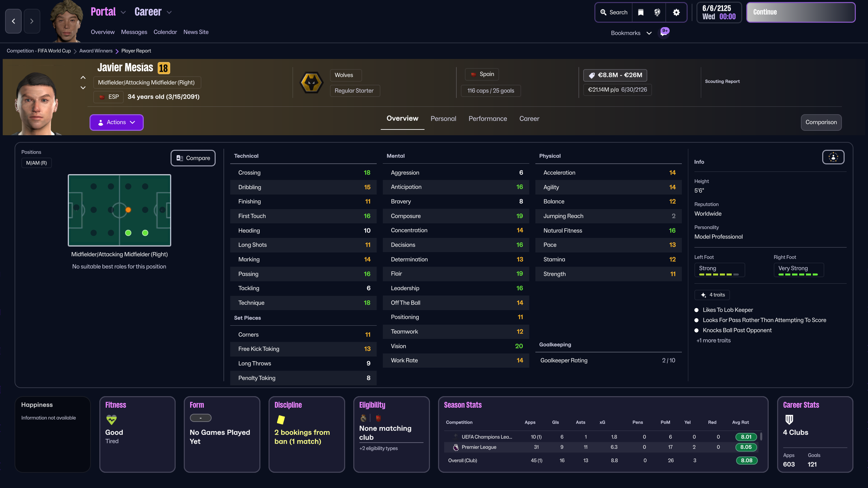Open the settings gear icon
Screen dimensions: 868x488
(x=676, y=13)
